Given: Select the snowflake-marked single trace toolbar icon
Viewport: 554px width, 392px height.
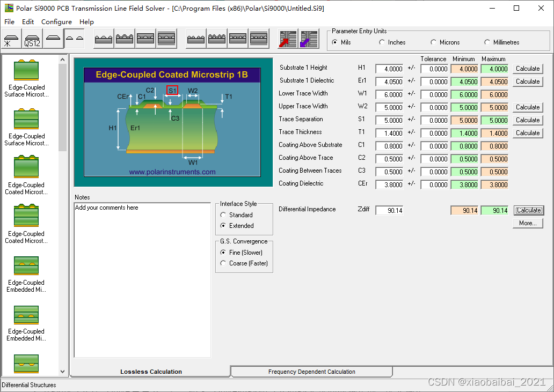Looking at the screenshot, I should 11,39.
